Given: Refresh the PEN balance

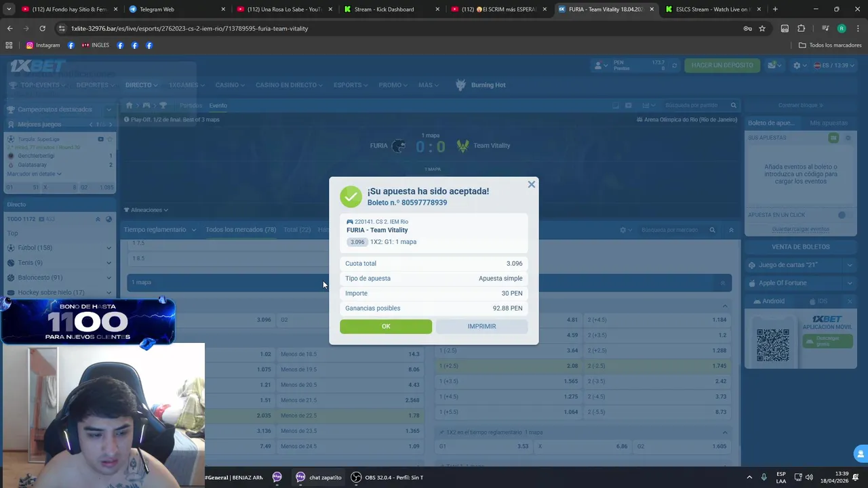Looking at the screenshot, I should (674, 66).
